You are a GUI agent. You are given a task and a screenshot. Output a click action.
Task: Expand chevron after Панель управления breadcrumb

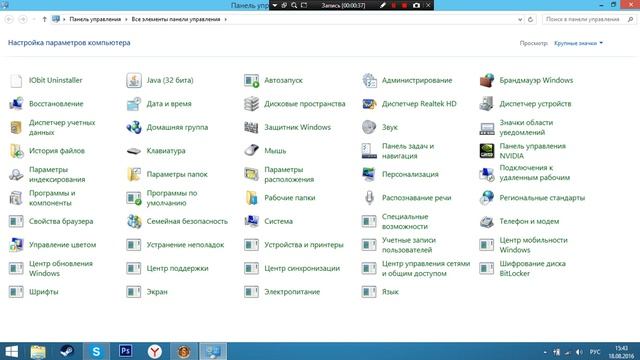point(126,20)
